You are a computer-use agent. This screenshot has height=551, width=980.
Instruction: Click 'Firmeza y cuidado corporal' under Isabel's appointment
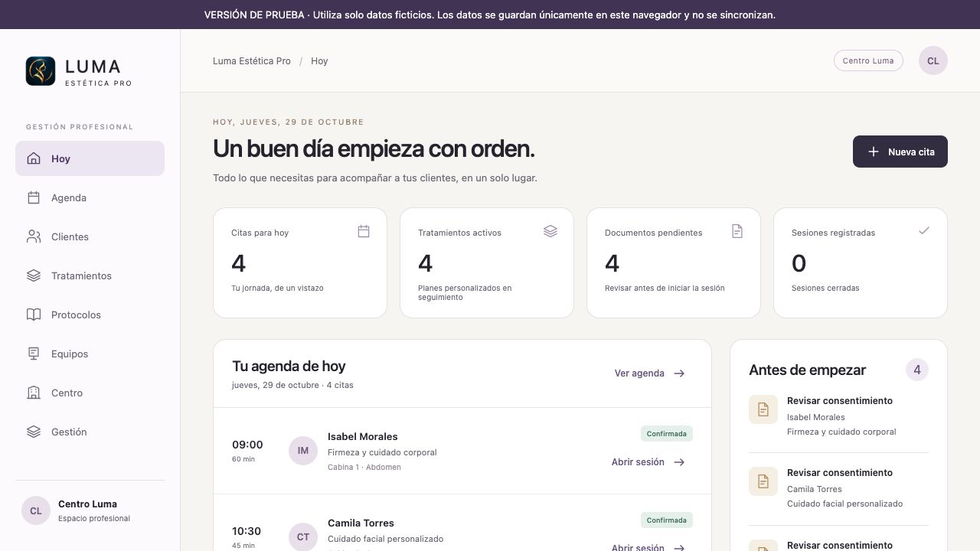[x=382, y=452]
